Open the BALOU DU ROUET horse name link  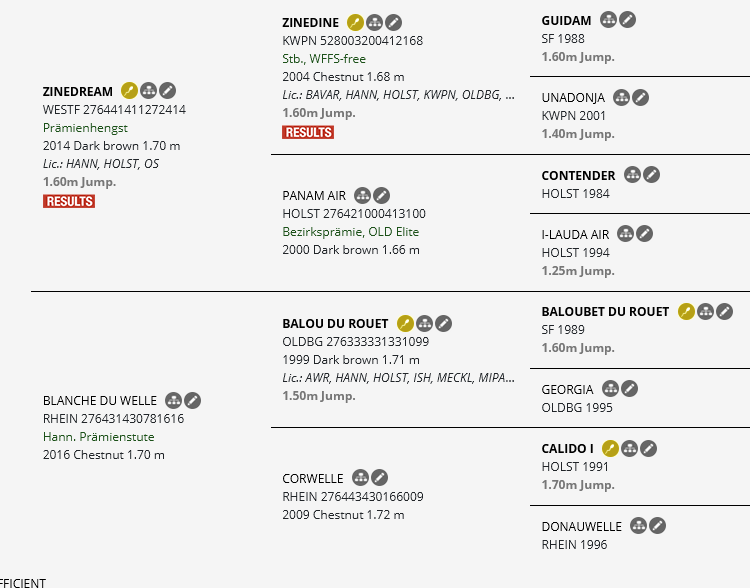click(335, 324)
